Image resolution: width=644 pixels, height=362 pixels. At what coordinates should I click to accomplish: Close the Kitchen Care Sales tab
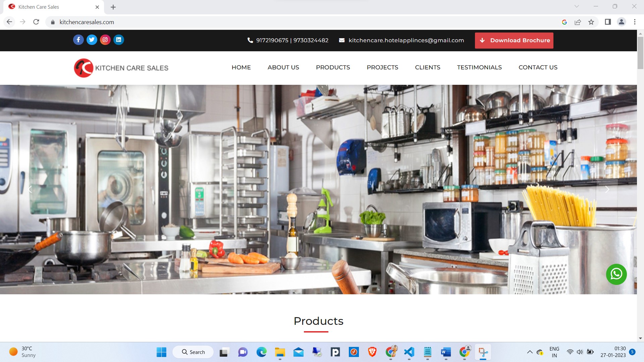(97, 7)
